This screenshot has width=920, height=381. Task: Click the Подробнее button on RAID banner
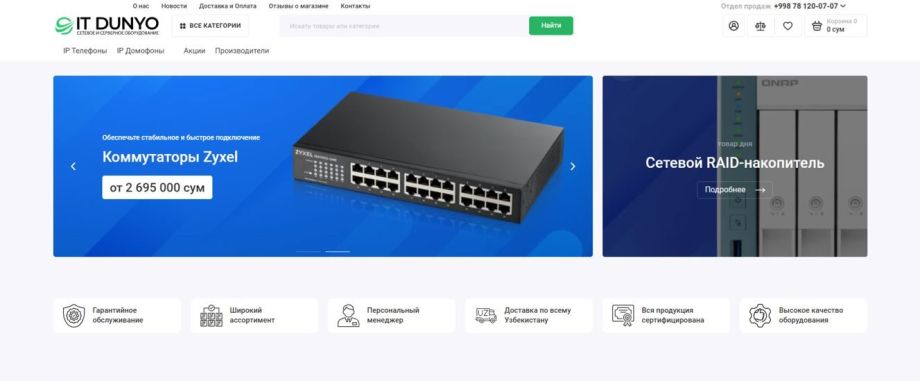(735, 190)
